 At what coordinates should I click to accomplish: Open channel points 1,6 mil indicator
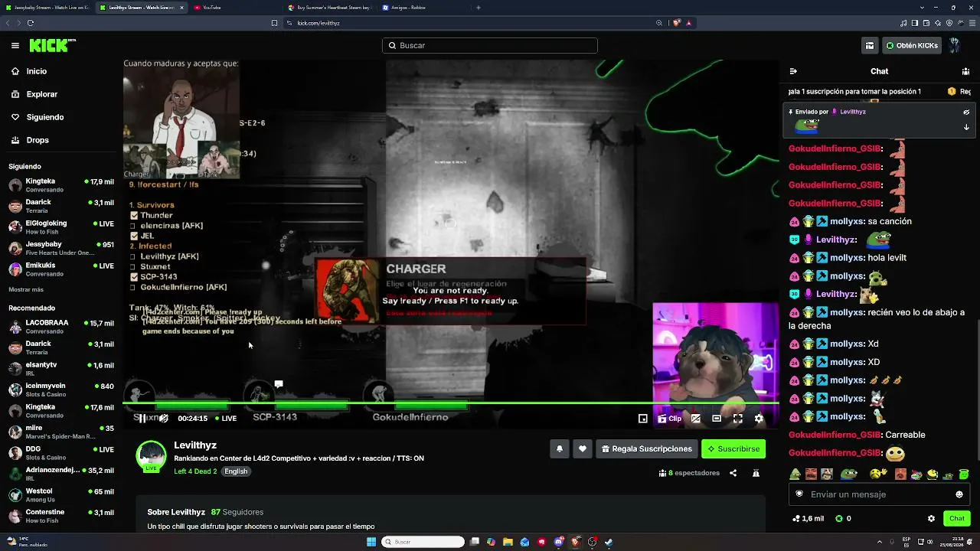(808, 519)
